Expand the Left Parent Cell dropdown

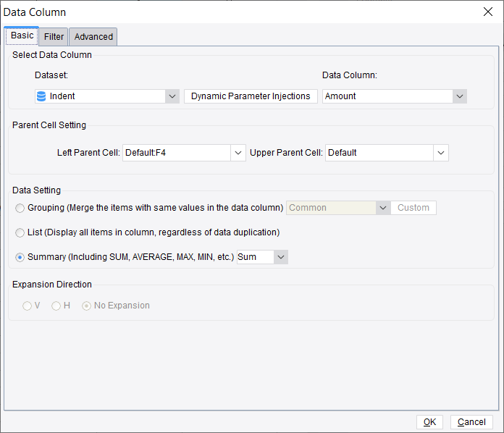pos(238,153)
